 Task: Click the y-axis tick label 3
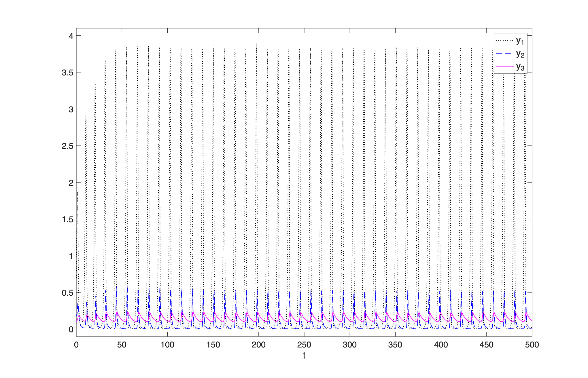71,109
